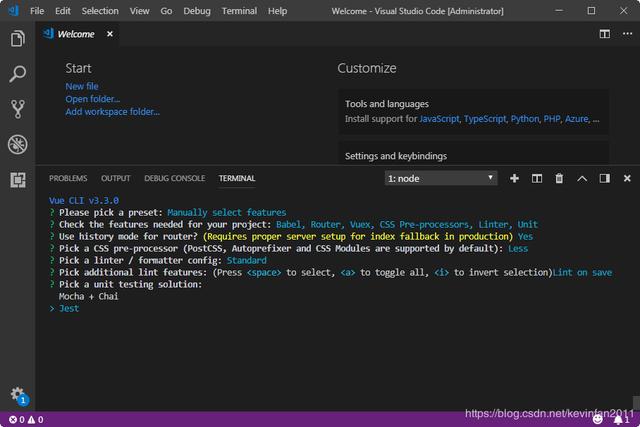Image resolution: width=640 pixels, height=427 pixels.
Task: Click the terminal scrollbar thumb
Action: click(636, 403)
